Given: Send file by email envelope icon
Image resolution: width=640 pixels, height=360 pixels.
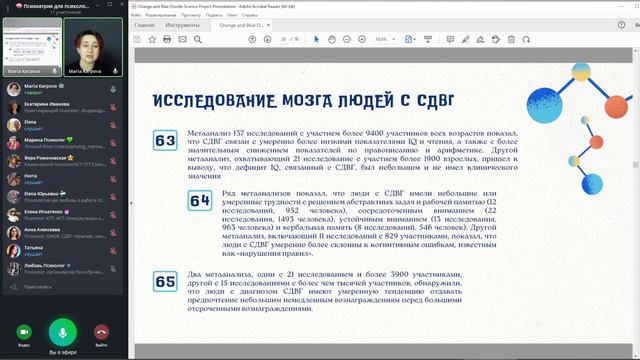Looking at the screenshot, I should 182,40.
